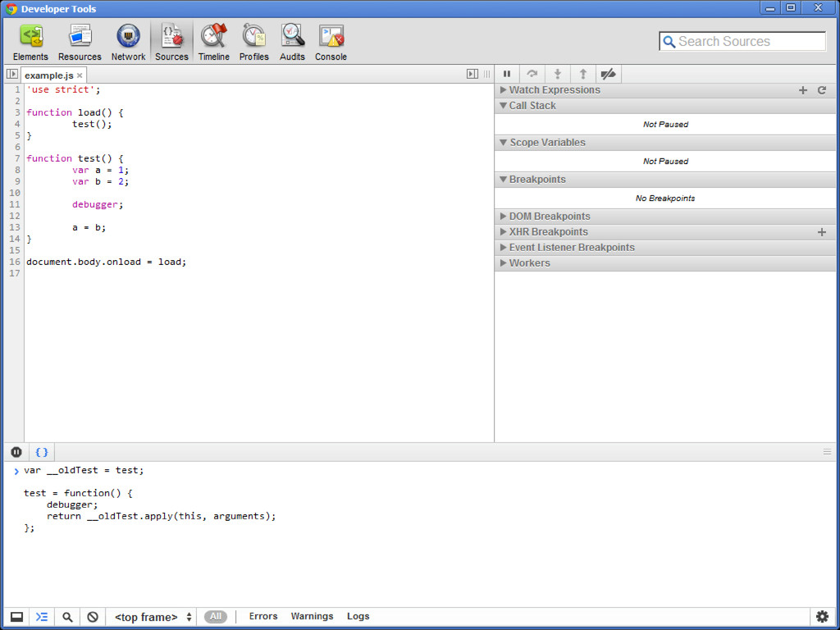Set breakpoint on line 13

[x=15, y=227]
